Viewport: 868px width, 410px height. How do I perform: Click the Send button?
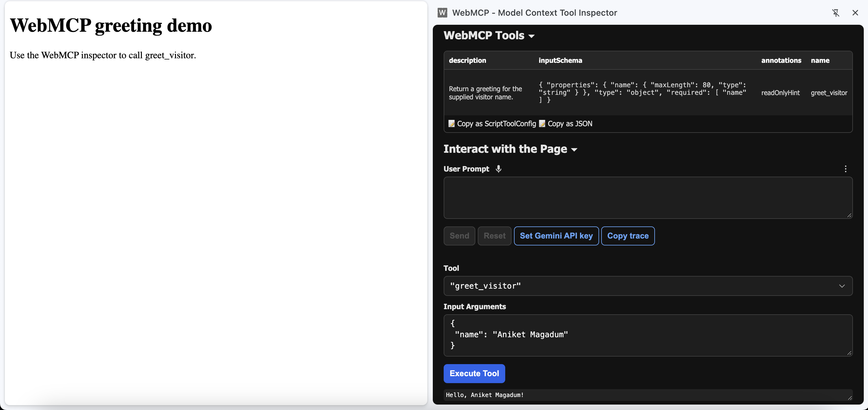459,236
